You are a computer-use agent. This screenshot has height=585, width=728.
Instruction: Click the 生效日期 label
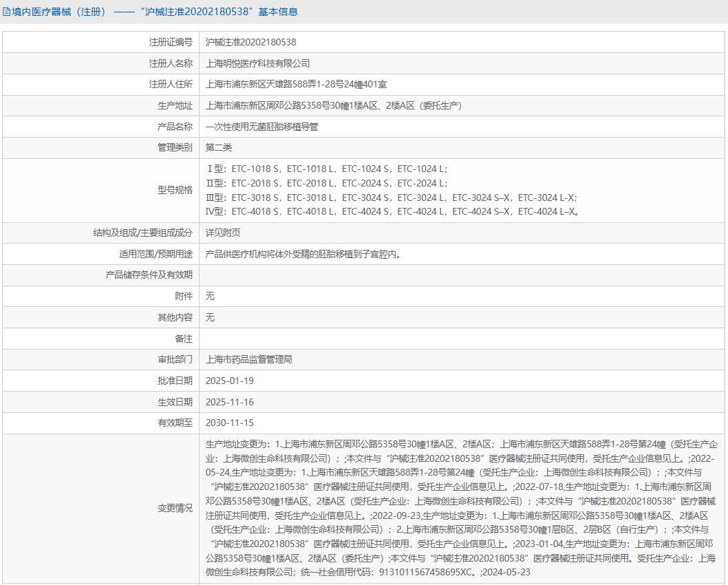[x=175, y=403]
